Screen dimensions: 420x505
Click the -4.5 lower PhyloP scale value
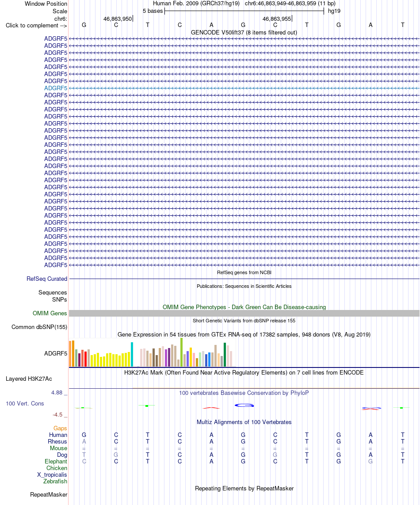57,415
